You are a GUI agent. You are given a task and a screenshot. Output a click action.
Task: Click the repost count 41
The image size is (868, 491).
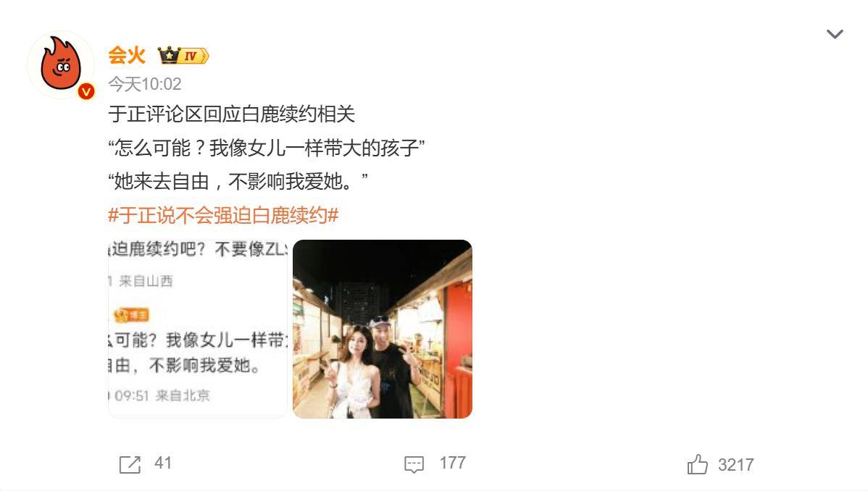point(163,463)
